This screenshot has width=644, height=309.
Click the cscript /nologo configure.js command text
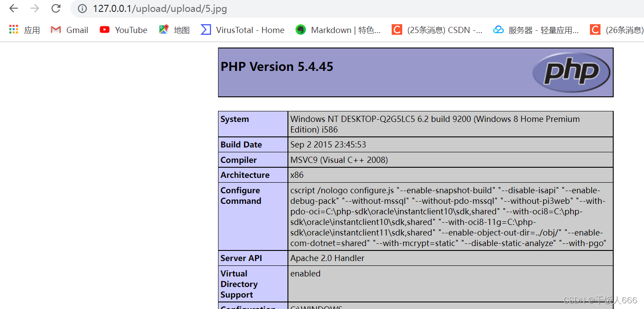(x=448, y=217)
